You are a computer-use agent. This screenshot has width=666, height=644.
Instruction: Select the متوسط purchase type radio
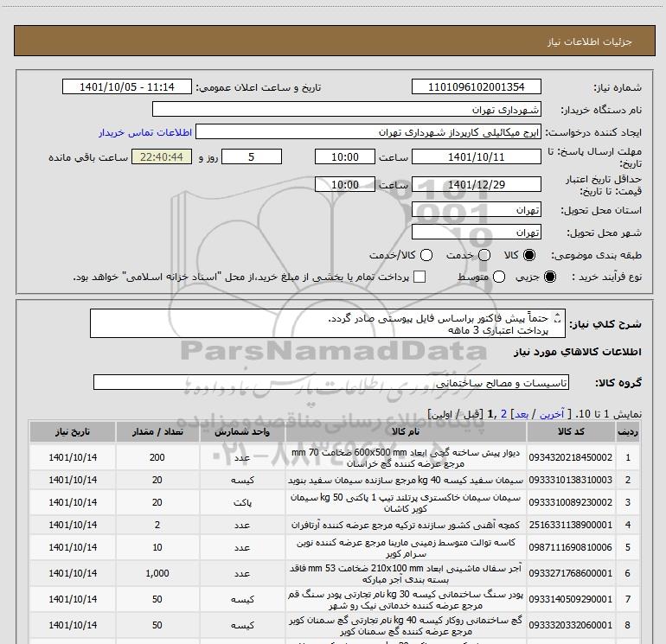point(499,277)
